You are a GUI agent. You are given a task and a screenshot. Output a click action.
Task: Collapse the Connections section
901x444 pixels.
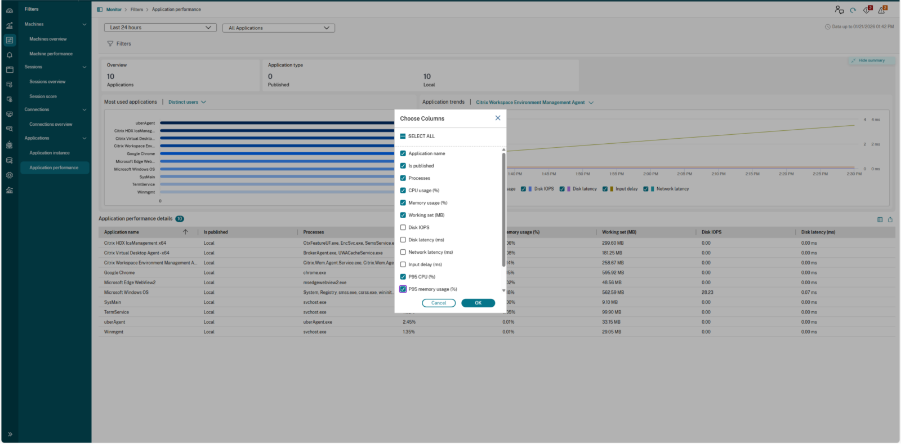tap(85, 109)
